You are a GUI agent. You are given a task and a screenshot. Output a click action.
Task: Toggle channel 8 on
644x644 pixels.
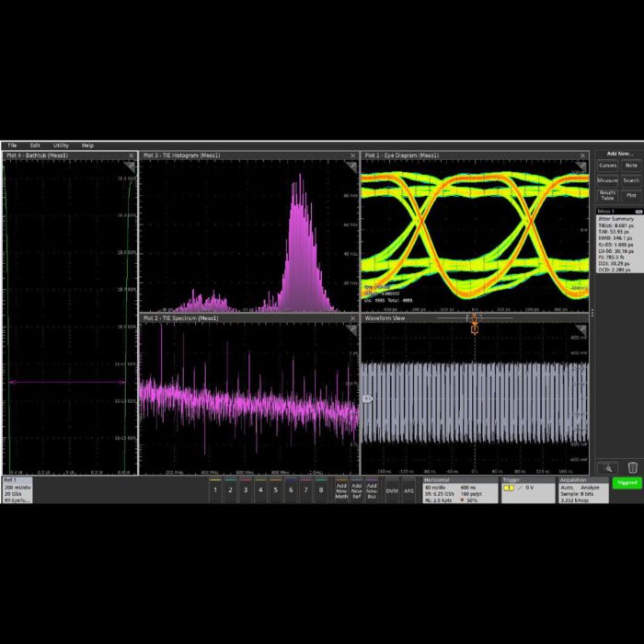click(320, 490)
